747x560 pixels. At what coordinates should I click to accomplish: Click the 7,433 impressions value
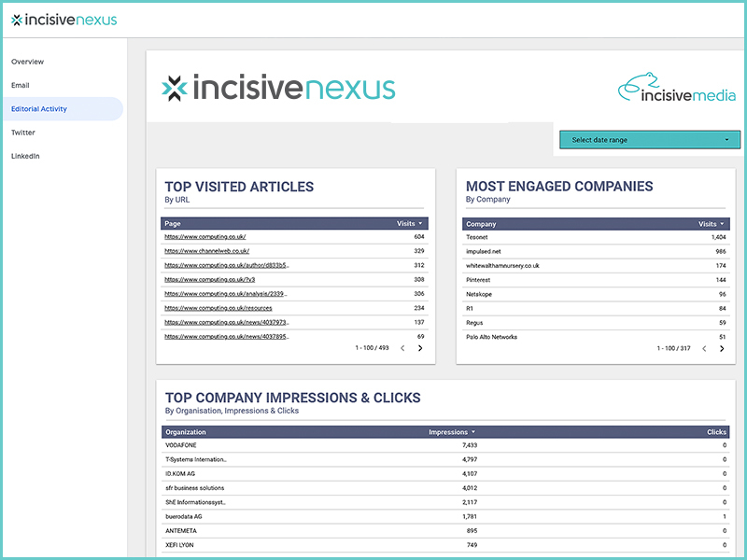470,445
